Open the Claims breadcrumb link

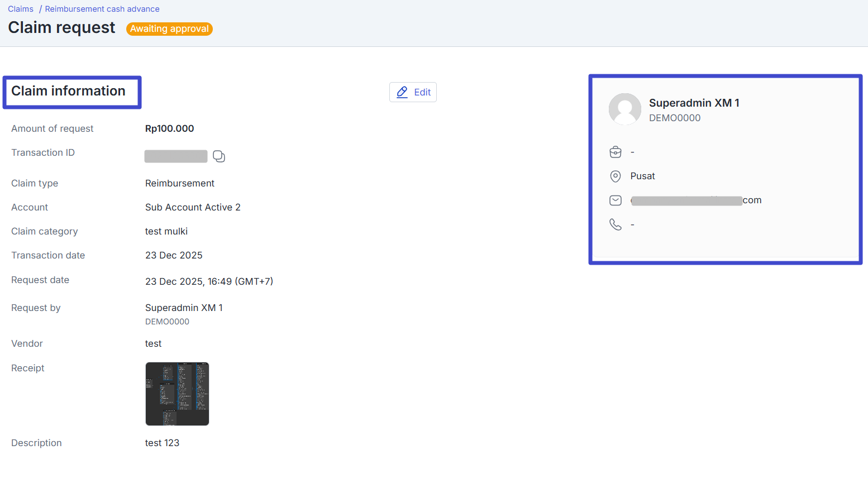pos(21,9)
